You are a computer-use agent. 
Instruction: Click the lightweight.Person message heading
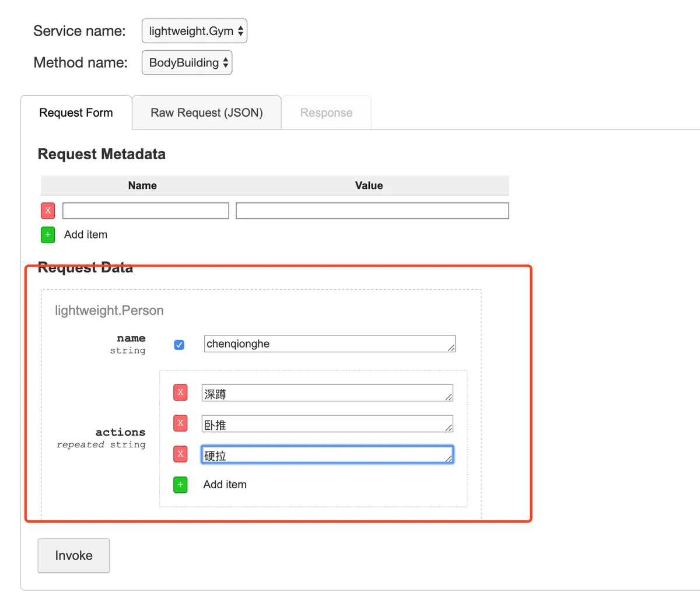click(x=109, y=310)
